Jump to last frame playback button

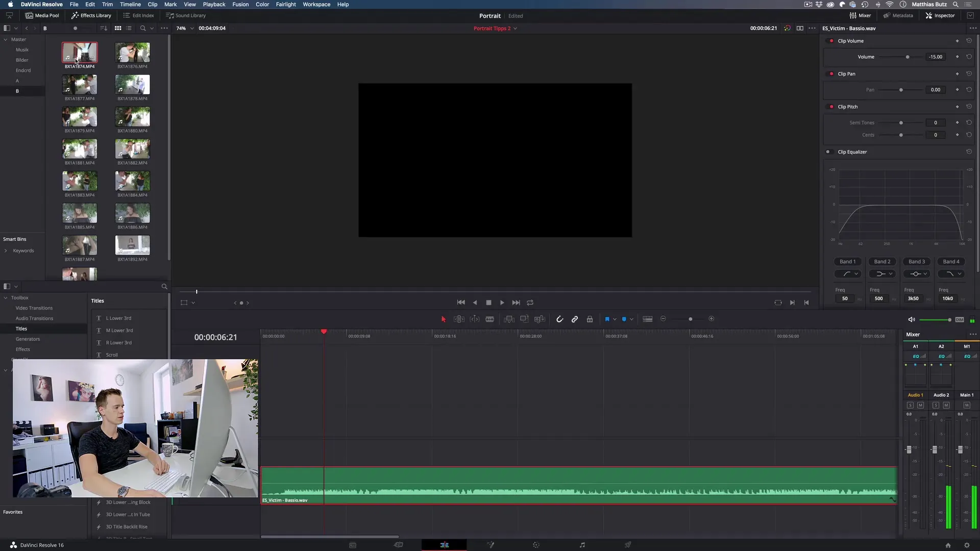516,303
